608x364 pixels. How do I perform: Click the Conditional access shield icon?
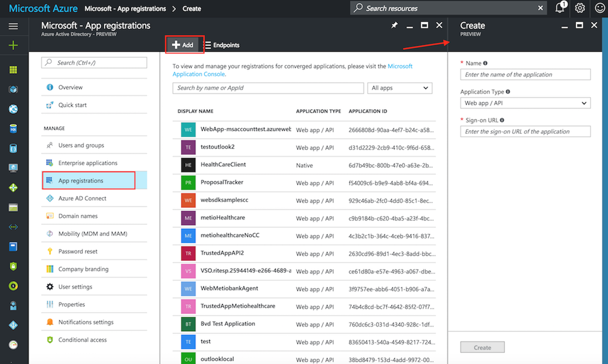point(50,340)
